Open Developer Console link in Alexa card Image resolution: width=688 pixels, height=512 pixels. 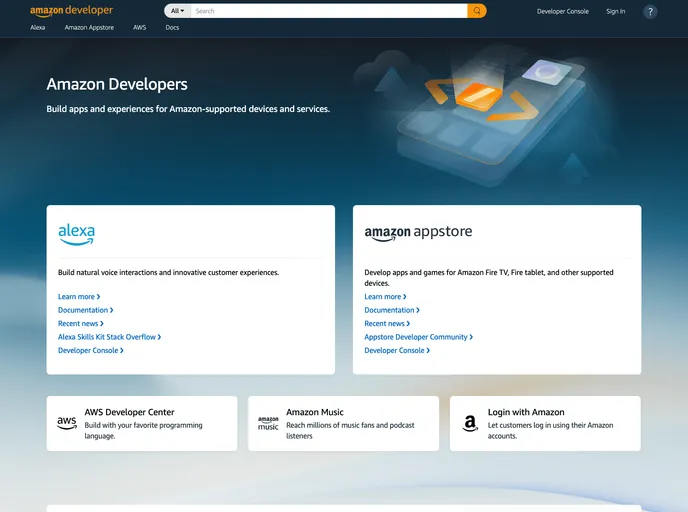91,351
